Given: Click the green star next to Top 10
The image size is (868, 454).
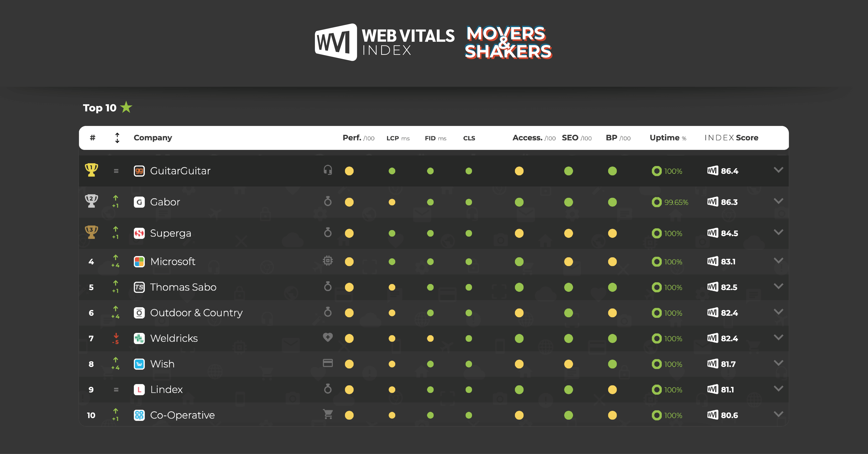Looking at the screenshot, I should 126,107.
